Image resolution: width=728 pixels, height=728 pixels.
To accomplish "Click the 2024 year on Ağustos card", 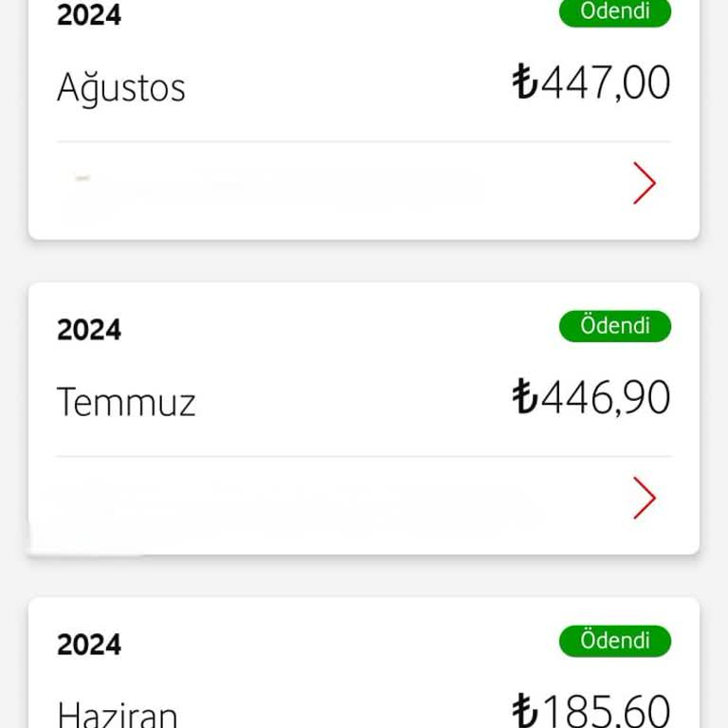I will click(89, 16).
